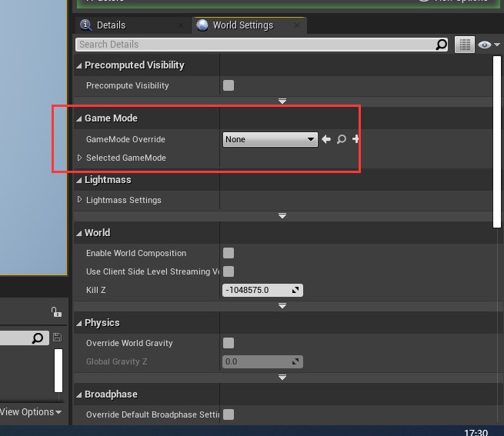
Task: Click the taskbar clock showing 17:30
Action: click(476, 432)
